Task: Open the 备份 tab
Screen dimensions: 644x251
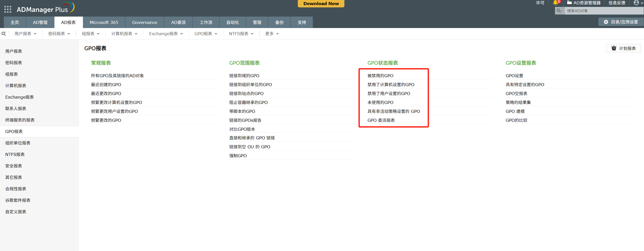Action: point(280,22)
